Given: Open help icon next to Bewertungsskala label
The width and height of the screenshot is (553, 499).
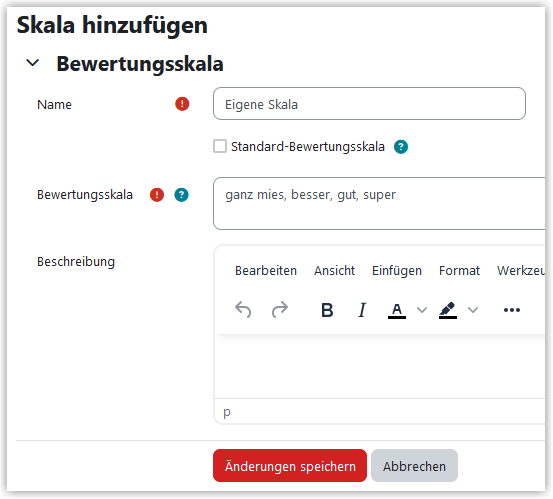Looking at the screenshot, I should 181,195.
